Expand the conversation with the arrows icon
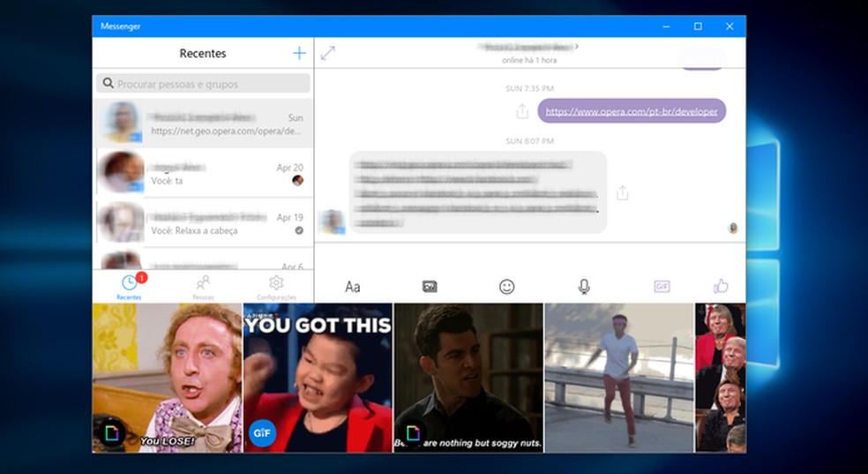The height and width of the screenshot is (474, 868). 328,53
